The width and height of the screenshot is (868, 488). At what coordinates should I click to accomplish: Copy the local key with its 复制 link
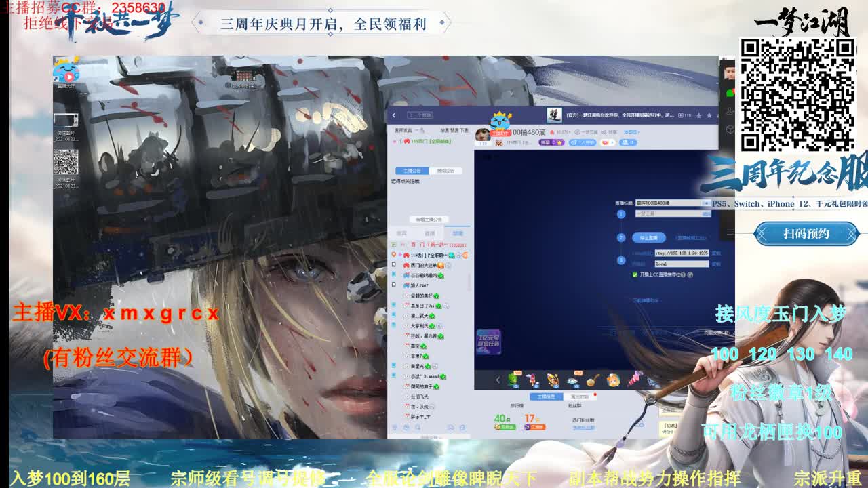[x=716, y=264]
